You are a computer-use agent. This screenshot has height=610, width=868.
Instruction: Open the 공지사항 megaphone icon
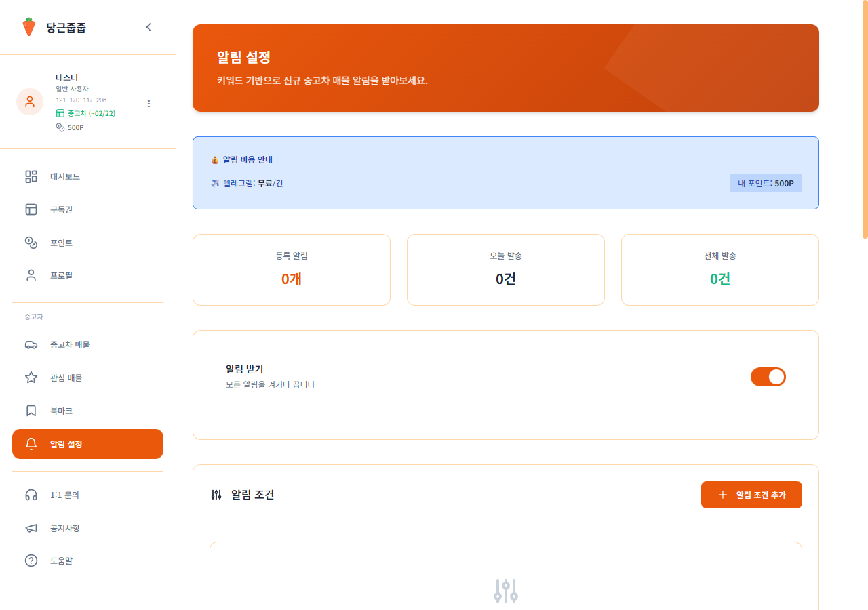click(x=31, y=528)
